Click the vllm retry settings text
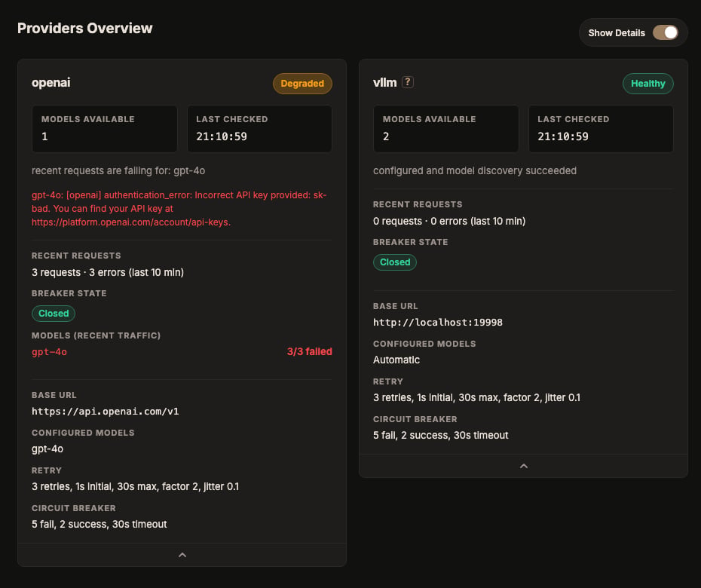701x588 pixels. tap(476, 397)
